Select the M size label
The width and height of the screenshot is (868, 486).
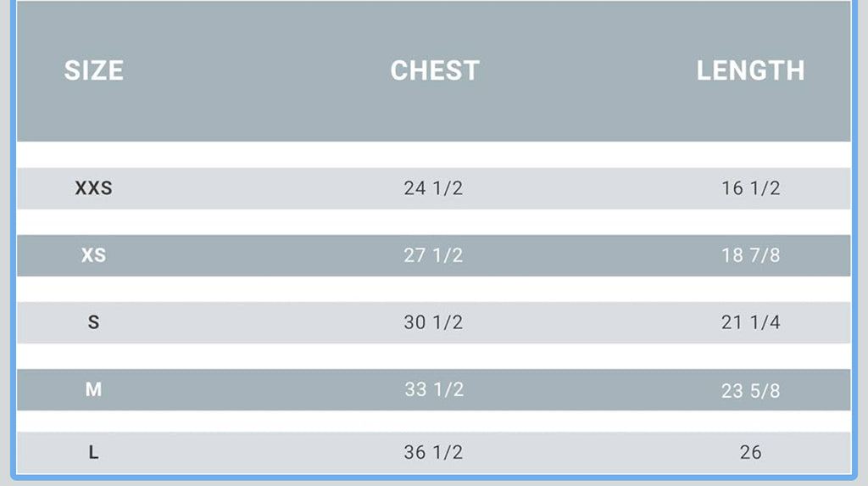pos(93,389)
